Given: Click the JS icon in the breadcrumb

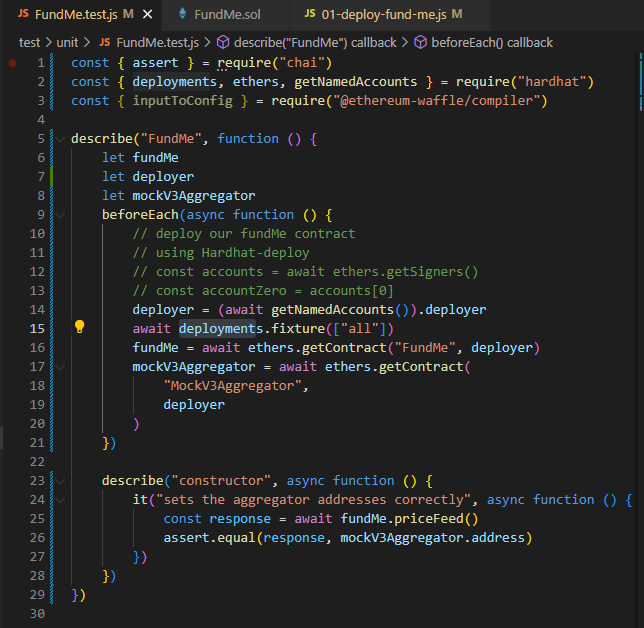Looking at the screenshot, I should (x=105, y=42).
